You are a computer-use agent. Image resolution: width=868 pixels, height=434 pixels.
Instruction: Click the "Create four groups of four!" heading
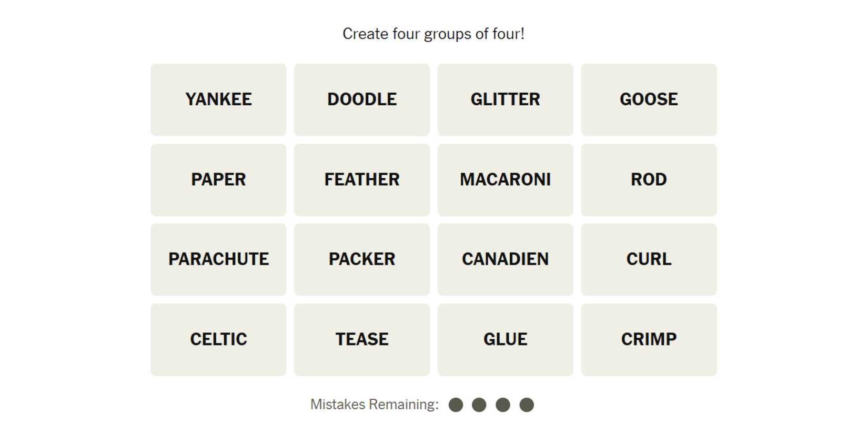[433, 34]
